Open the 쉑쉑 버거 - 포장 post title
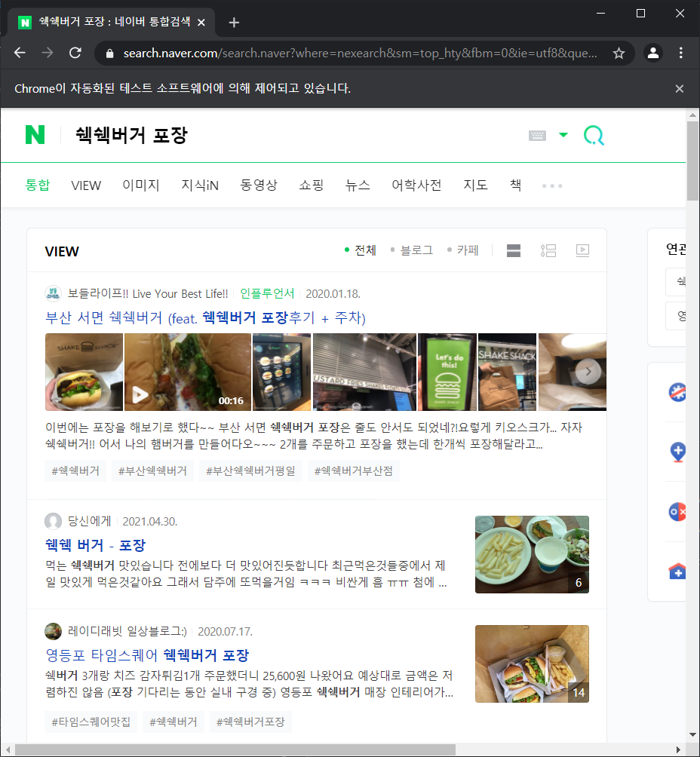 pyautogui.click(x=95, y=545)
